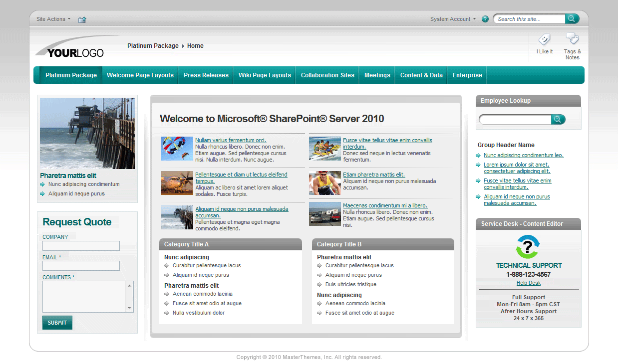Click the Employee Lookup search icon
The width and height of the screenshot is (618, 364).
pos(558,119)
